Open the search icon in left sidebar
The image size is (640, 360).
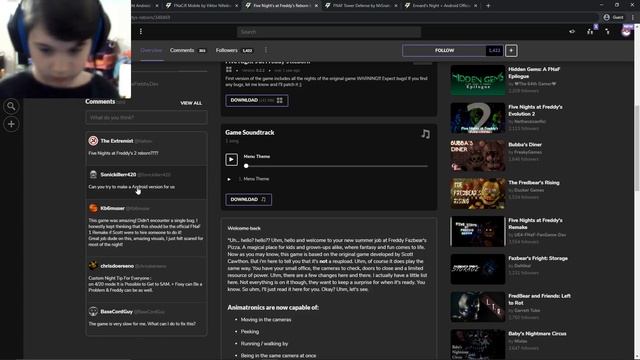pos(11,107)
